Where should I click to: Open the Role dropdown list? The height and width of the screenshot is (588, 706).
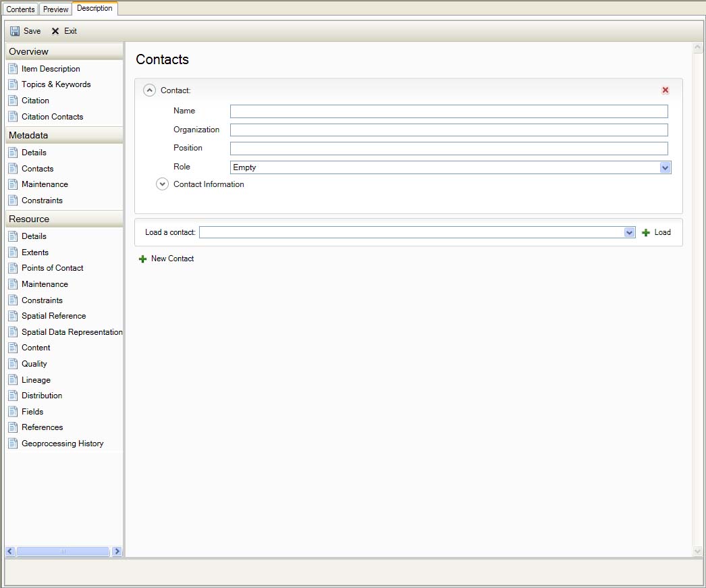(x=665, y=167)
